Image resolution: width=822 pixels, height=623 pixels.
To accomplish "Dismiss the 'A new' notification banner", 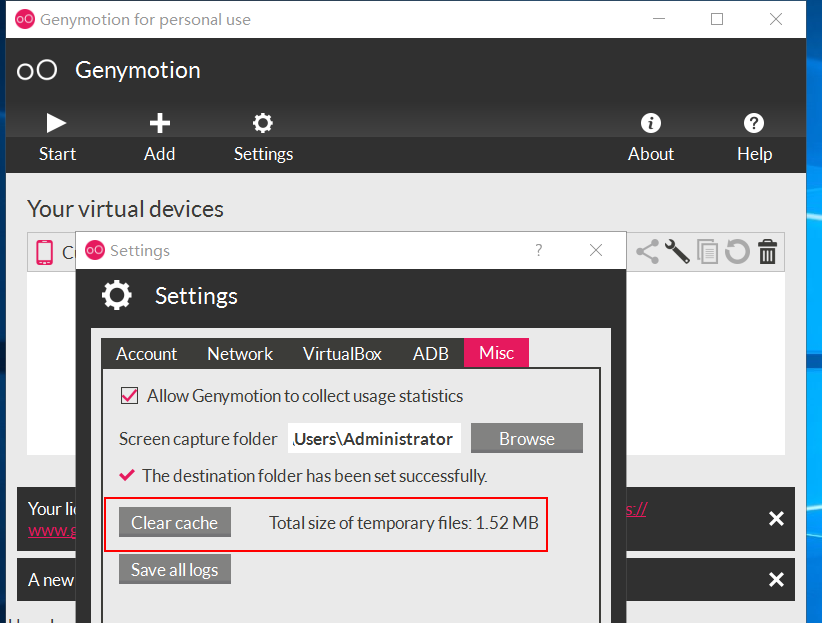I will tap(776, 579).
